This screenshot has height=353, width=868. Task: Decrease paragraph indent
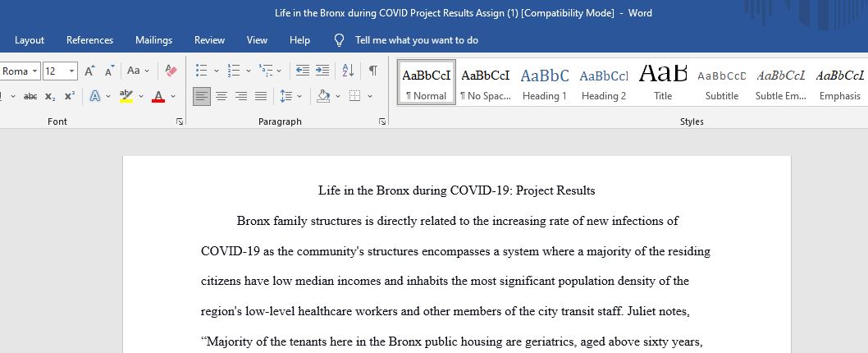pos(302,71)
